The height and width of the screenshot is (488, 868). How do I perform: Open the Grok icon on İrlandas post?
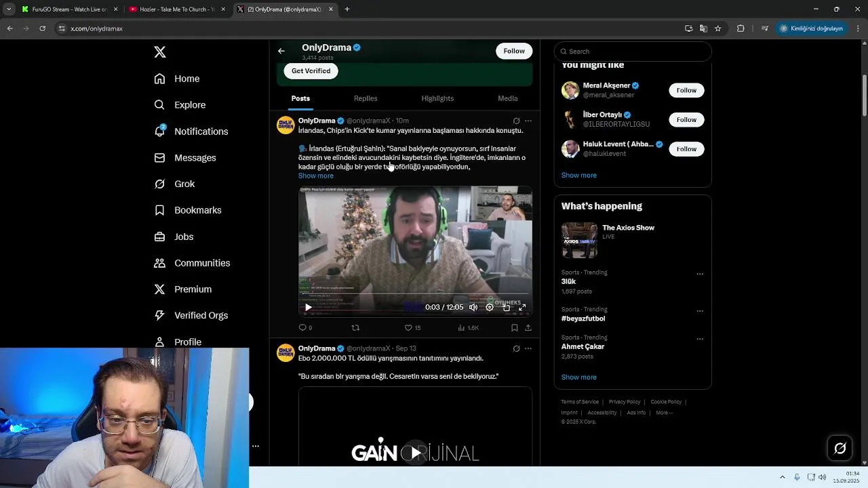tap(516, 121)
